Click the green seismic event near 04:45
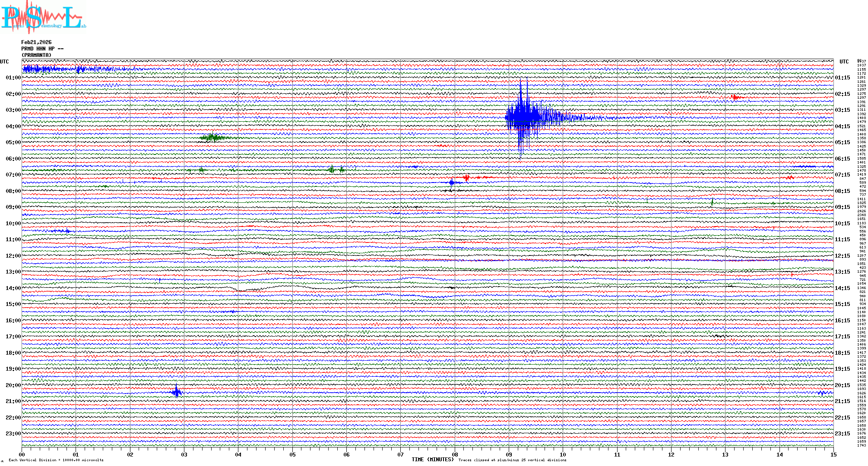Viewport: 868px width, 466px height. [213, 138]
